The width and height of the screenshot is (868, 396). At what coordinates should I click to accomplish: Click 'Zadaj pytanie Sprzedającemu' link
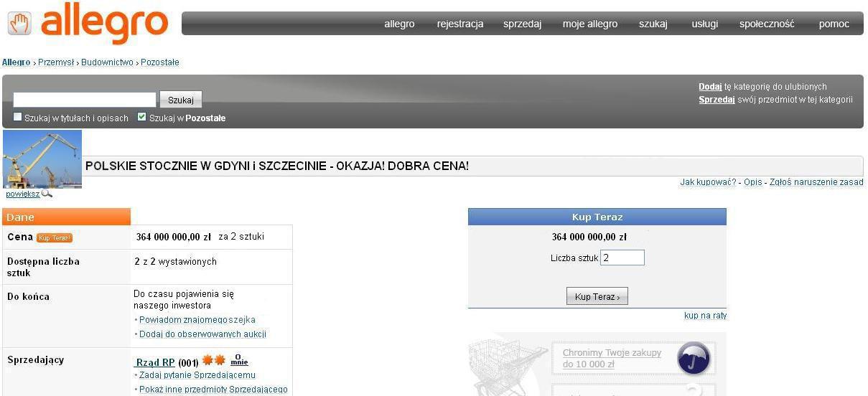click(197, 375)
